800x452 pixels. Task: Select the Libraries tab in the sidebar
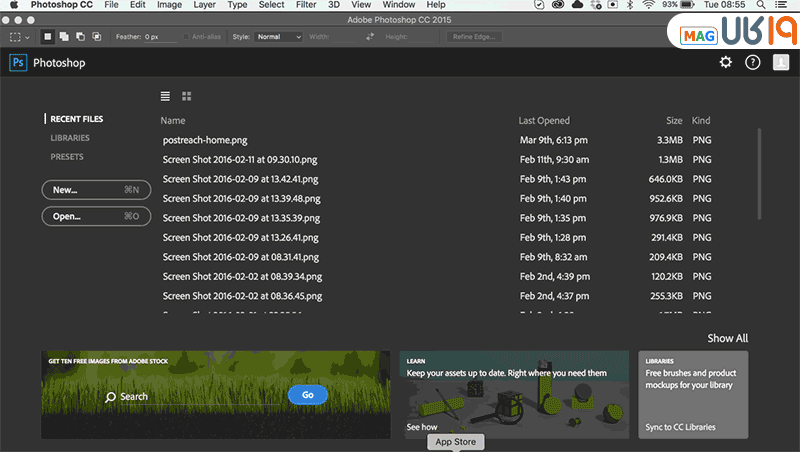(x=70, y=138)
